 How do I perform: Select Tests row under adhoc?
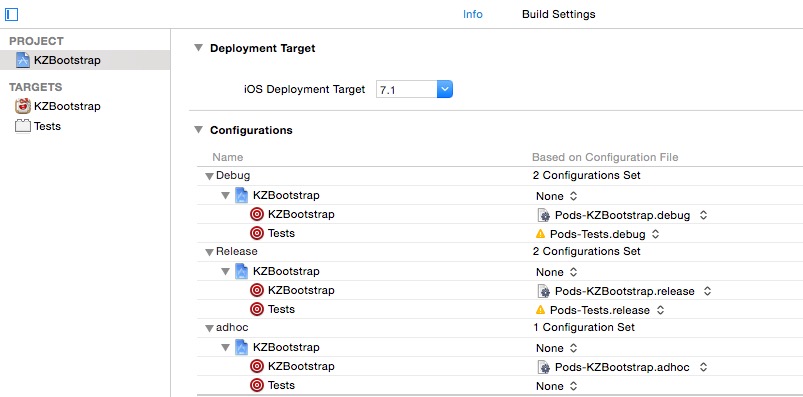(500, 385)
